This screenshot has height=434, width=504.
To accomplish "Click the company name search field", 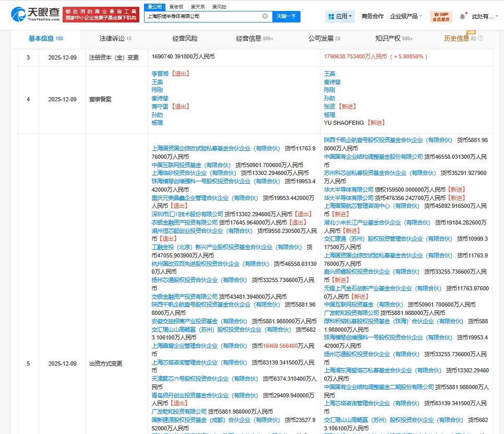I will tap(203, 16).
